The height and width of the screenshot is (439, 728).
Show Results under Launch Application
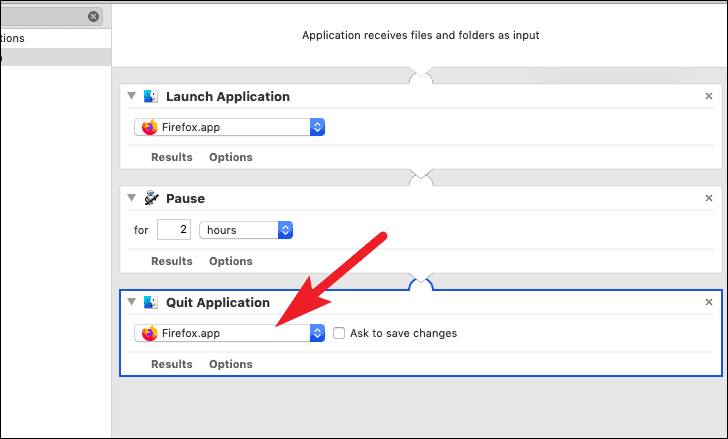[x=172, y=157]
